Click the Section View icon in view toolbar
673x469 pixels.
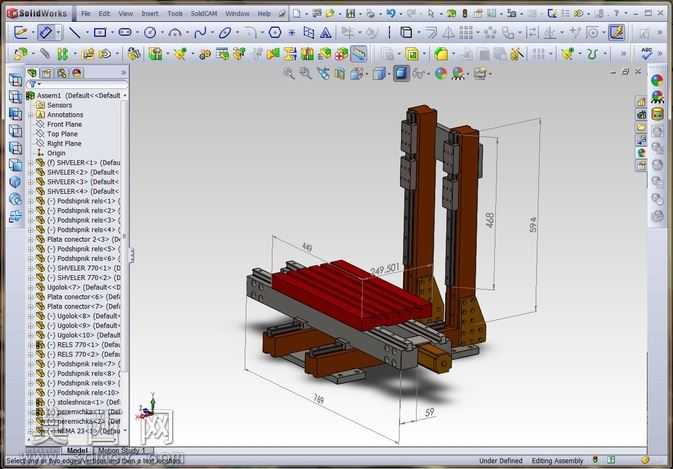(x=340, y=74)
